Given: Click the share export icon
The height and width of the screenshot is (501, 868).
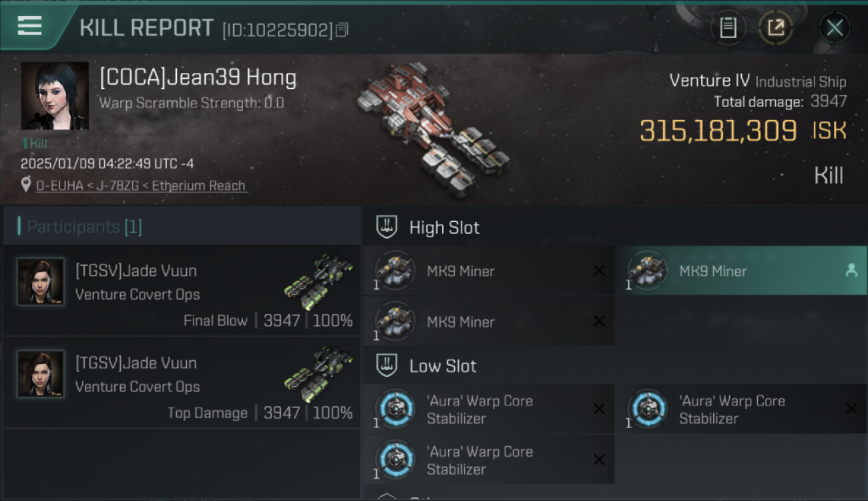Looking at the screenshot, I should coord(776,28).
